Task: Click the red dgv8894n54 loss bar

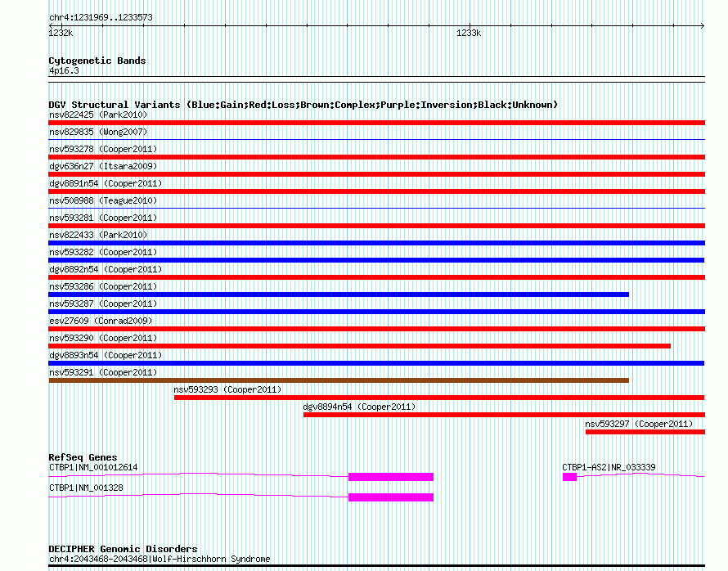Action: click(504, 415)
